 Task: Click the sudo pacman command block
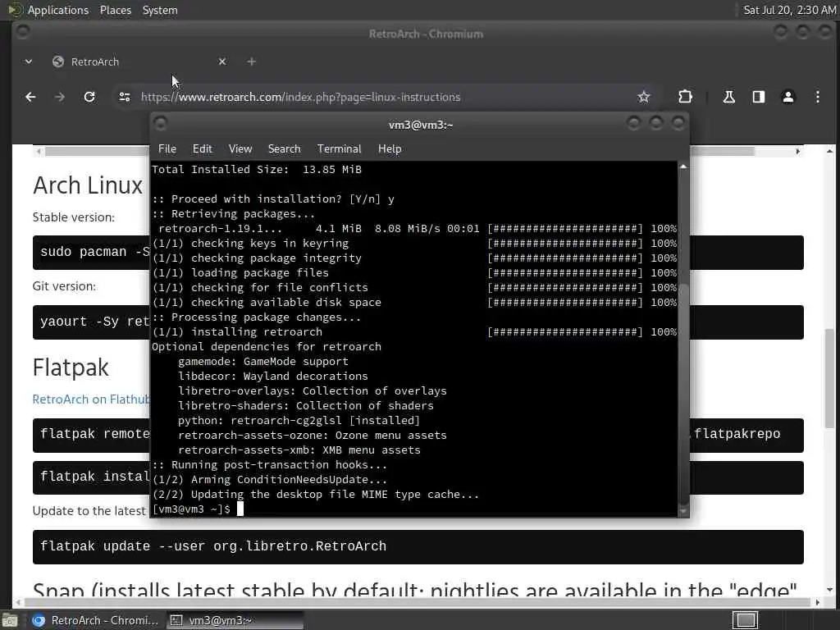(91, 253)
